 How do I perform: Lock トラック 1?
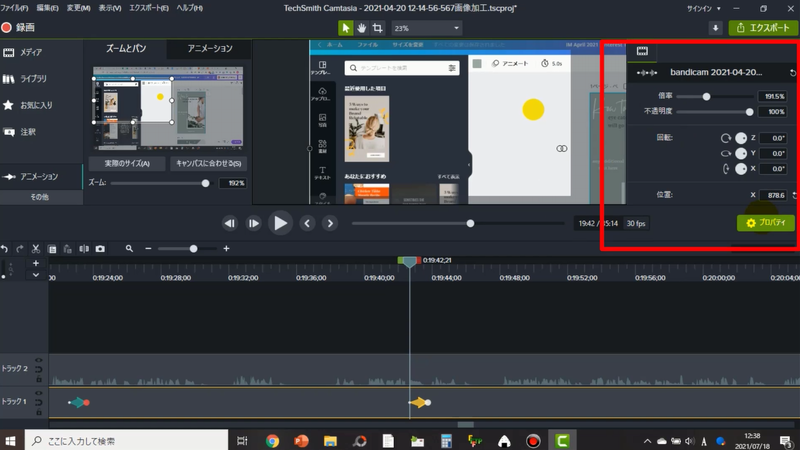[x=38, y=412]
